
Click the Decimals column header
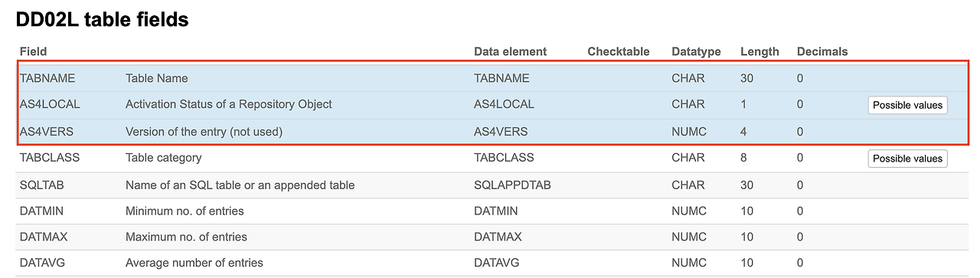click(x=822, y=51)
